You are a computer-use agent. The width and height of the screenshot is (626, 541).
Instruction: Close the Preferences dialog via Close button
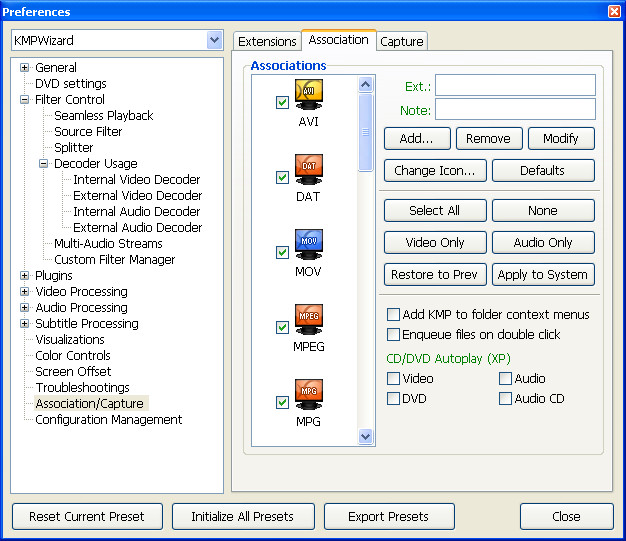pyautogui.click(x=567, y=517)
